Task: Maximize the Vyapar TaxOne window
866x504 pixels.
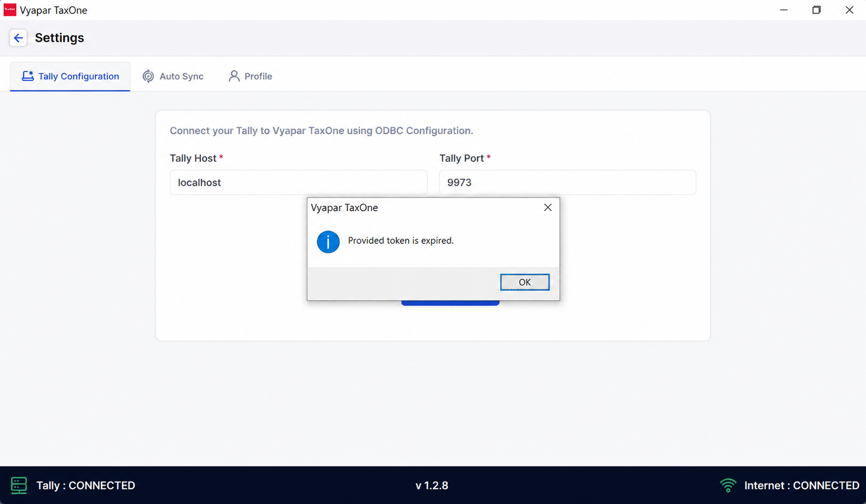Action: pos(816,10)
